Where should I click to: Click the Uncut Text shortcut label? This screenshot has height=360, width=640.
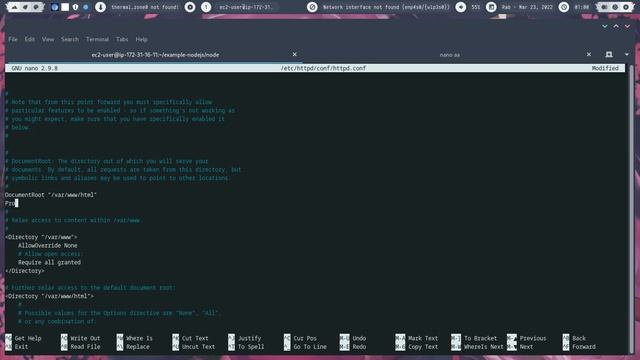pyautogui.click(x=198, y=347)
